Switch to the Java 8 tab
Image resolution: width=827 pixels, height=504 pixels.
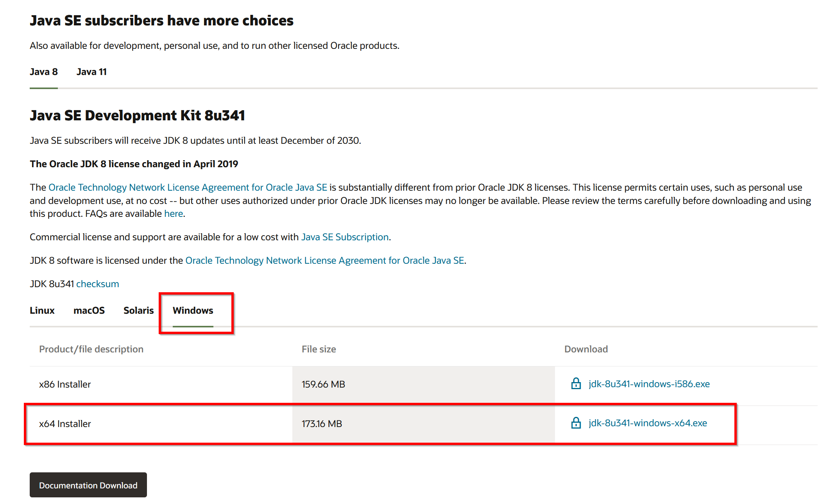pos(44,72)
